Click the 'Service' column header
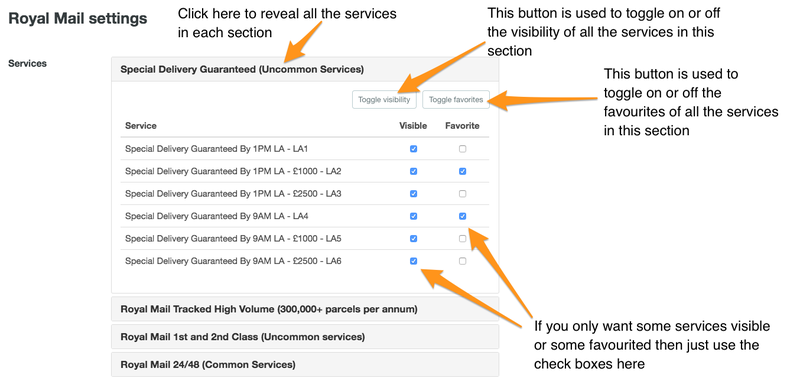The width and height of the screenshot is (800, 378). [141, 125]
